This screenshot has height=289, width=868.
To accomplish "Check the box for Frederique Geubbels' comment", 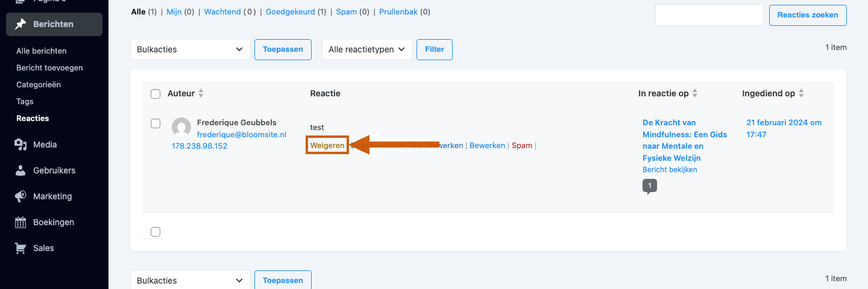I will (x=156, y=123).
